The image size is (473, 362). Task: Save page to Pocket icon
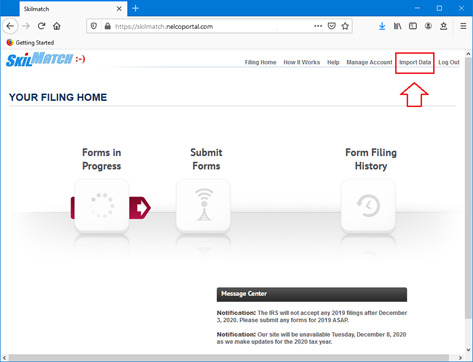[x=332, y=26]
